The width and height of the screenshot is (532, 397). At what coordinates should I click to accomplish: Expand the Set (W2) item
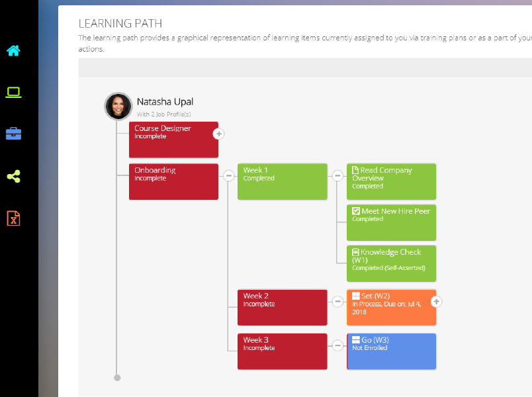coord(437,302)
